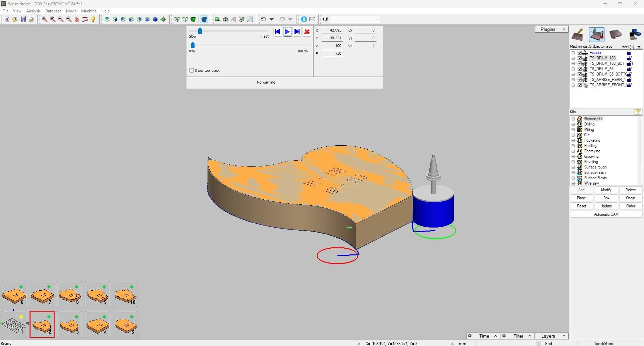
Task: Open the File menu
Action: (5, 11)
